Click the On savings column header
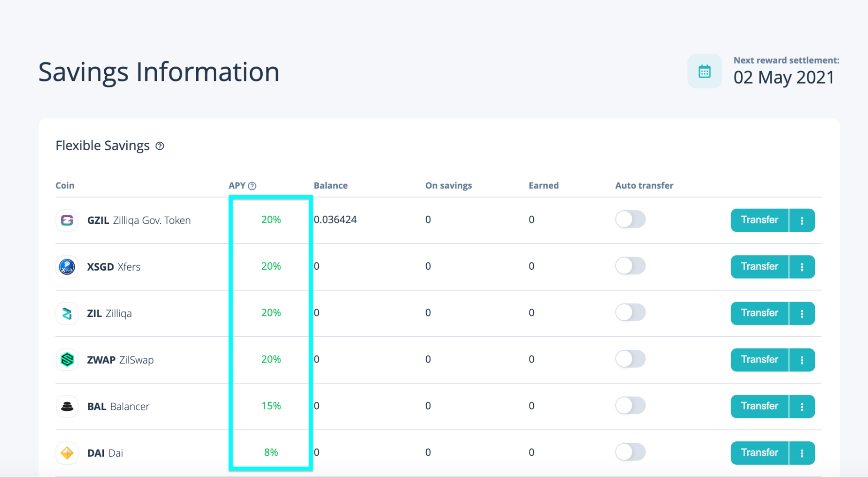Screen dimensions: 868x477 [449, 185]
